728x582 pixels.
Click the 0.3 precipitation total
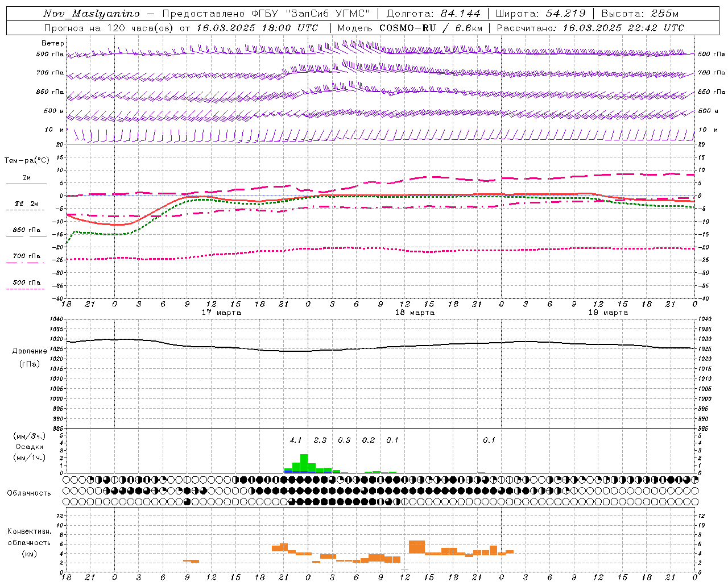[344, 440]
